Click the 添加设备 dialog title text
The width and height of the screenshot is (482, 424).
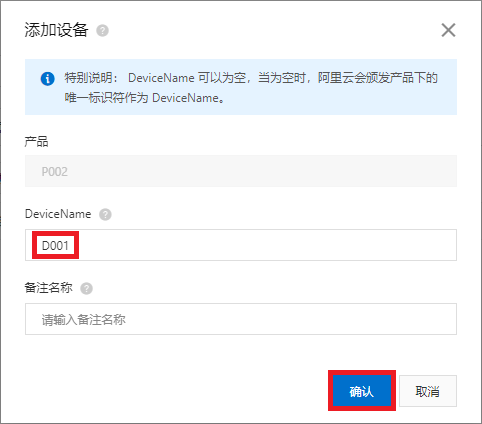point(56,30)
